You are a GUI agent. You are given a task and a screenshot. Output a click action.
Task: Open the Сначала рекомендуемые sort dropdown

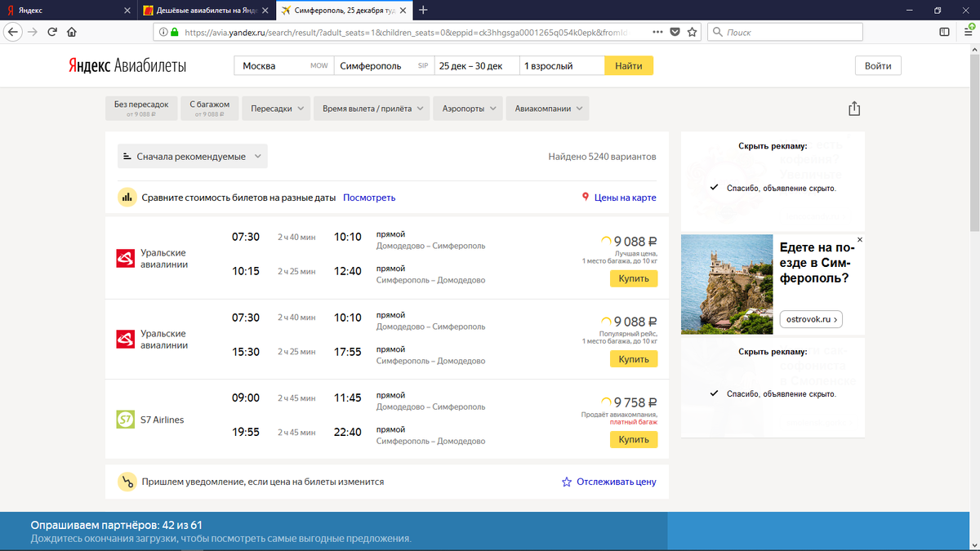pos(193,156)
